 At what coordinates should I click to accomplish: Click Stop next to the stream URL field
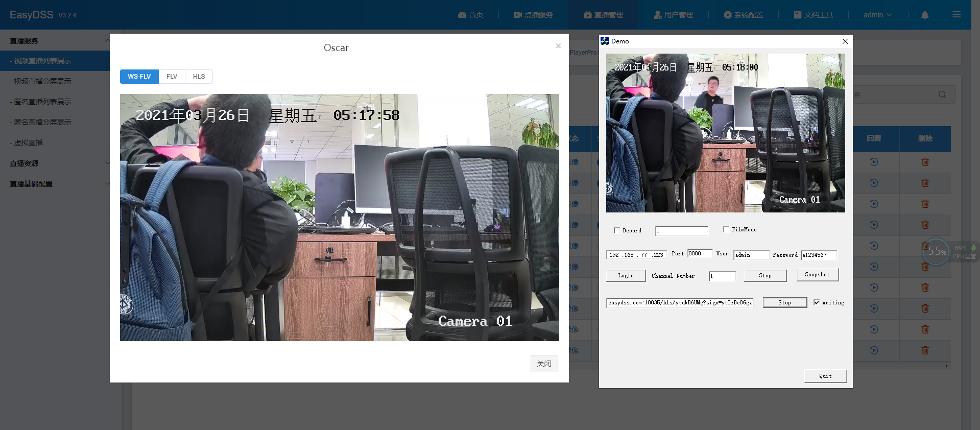point(784,302)
